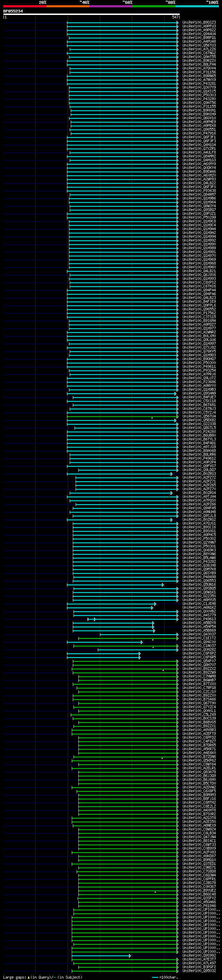Click the cyan ~100% identity legend segment
The image size is (222, 980).
(197, 6)
